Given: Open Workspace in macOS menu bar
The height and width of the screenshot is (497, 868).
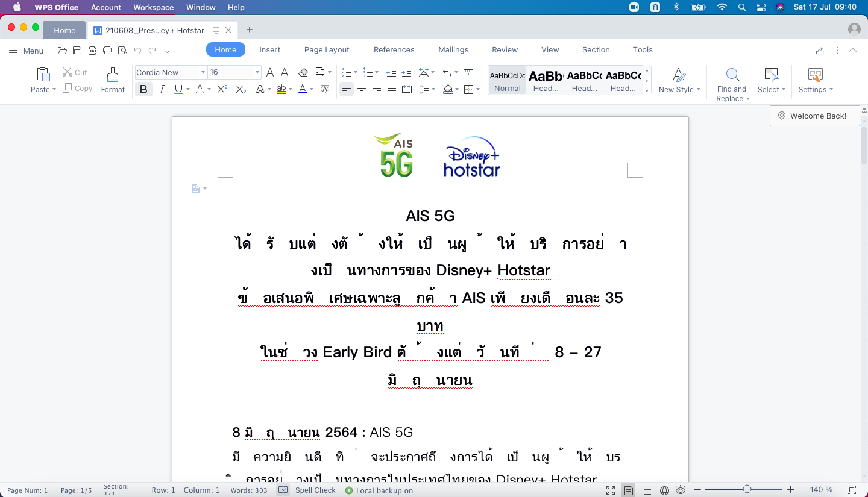Looking at the screenshot, I should click(x=153, y=7).
